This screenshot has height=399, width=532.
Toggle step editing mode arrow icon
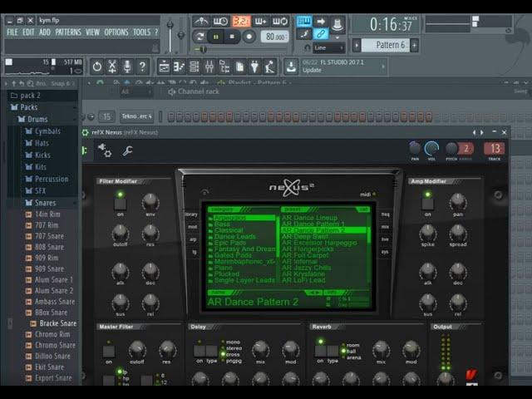click(x=320, y=22)
